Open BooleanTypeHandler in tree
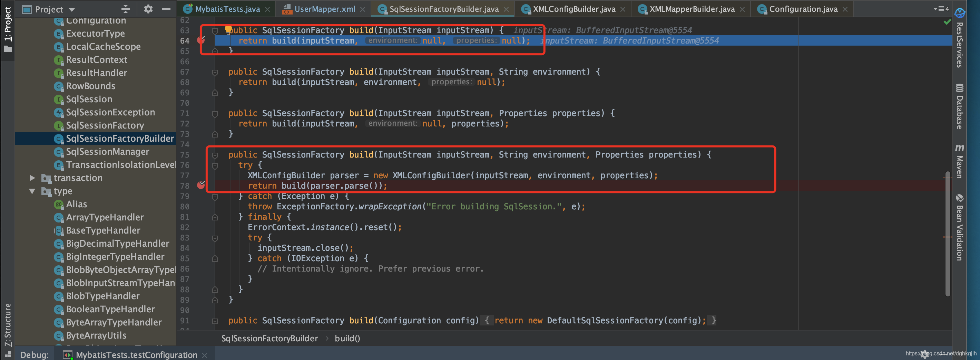 click(110, 309)
